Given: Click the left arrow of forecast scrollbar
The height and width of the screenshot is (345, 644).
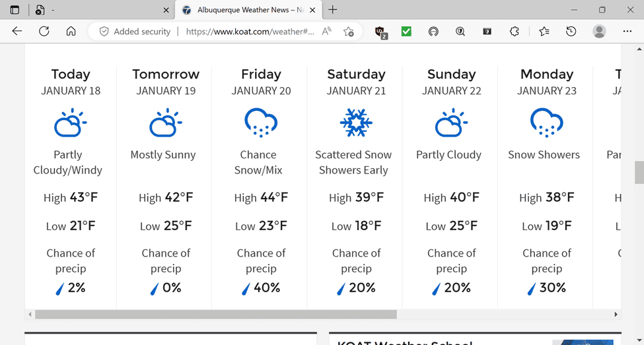Looking at the screenshot, I should [30, 314].
